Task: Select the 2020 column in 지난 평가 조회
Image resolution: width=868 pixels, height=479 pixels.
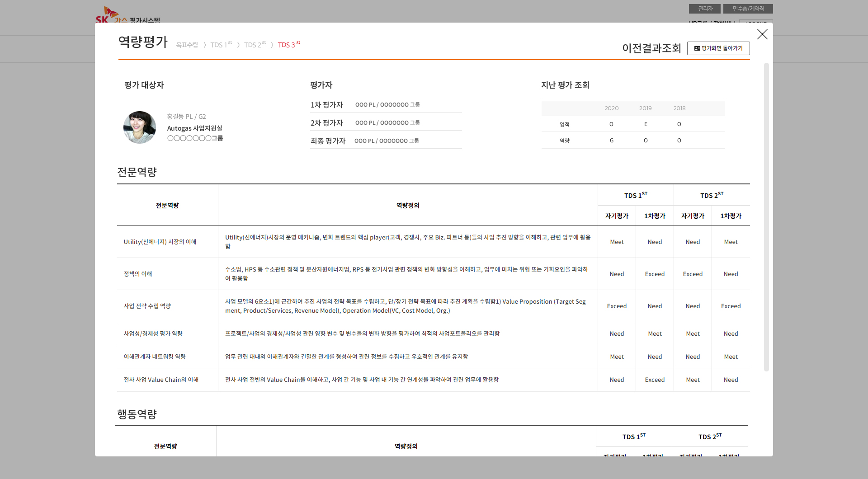Action: tap(611, 108)
